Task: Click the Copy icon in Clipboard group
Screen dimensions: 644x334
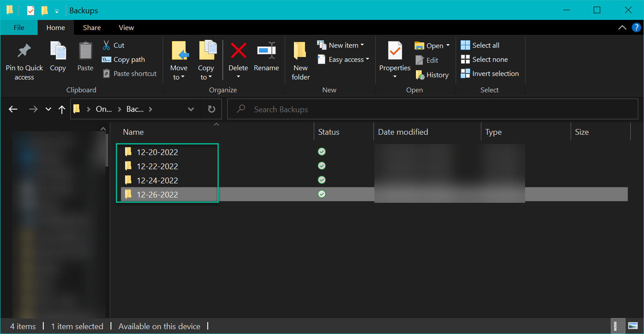Action: click(x=58, y=52)
